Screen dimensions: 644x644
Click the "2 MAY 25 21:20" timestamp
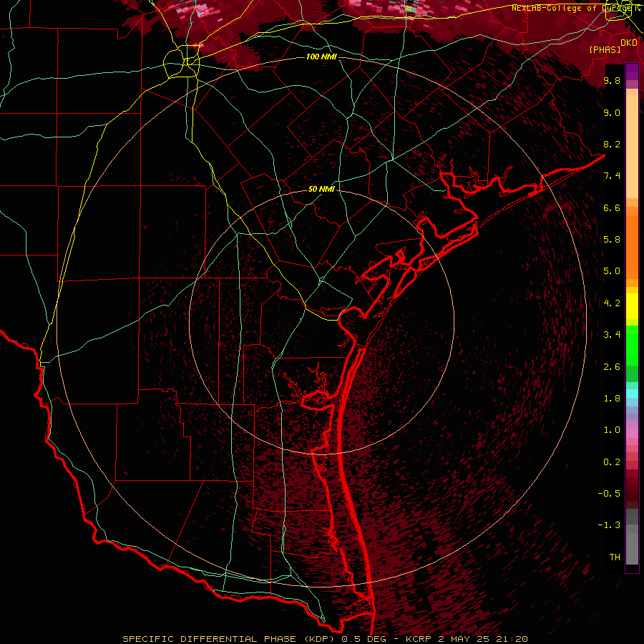[483, 639]
